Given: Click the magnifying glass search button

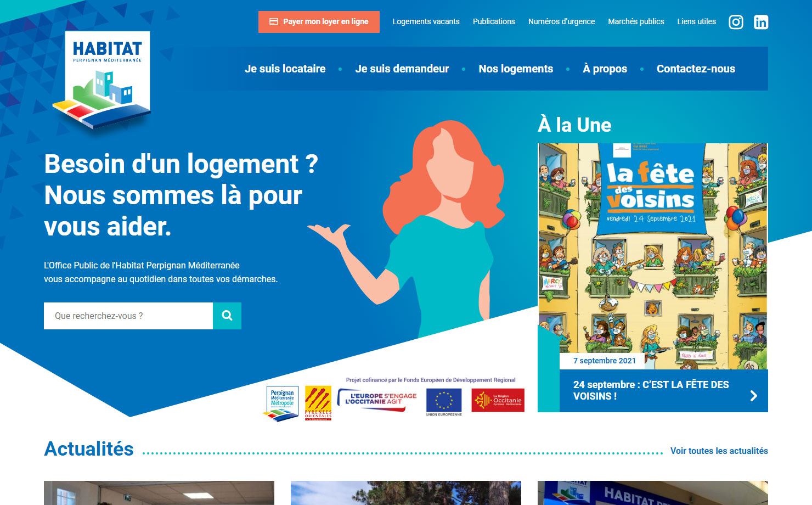Looking at the screenshot, I should tap(227, 316).
